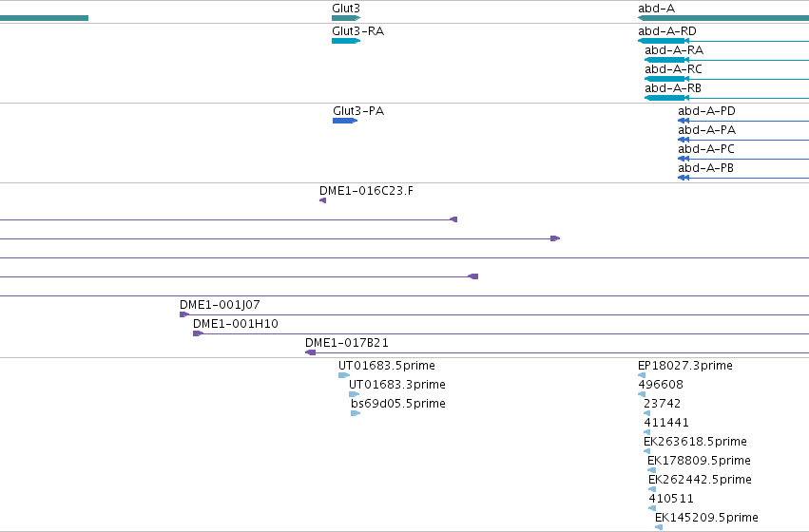Click the DME1-001H10 feature label
Screen dimensions: 809x532
(x=235, y=324)
